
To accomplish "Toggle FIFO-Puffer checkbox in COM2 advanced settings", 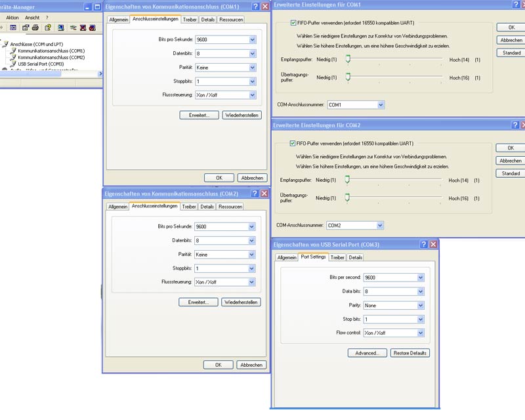I will tap(292, 143).
